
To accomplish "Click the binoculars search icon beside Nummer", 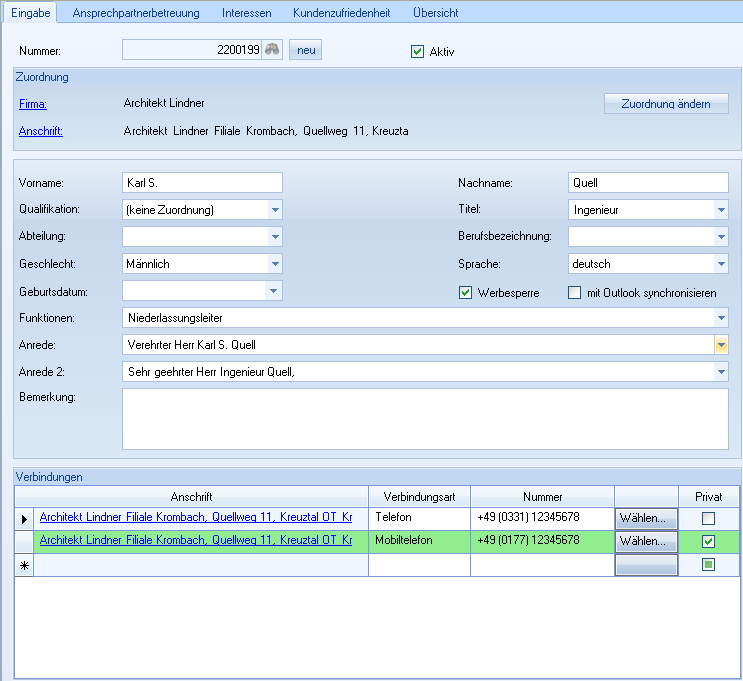I will click(272, 51).
